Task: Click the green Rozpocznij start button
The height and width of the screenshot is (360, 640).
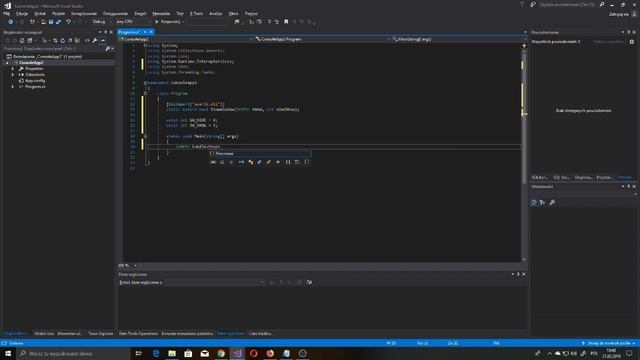Action: [168, 22]
